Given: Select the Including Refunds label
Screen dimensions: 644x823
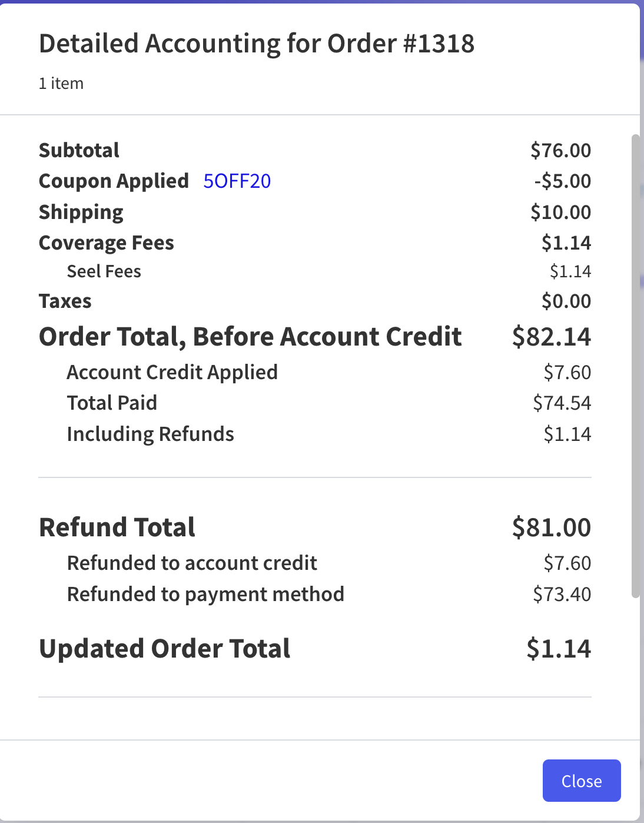Looking at the screenshot, I should 150,434.
